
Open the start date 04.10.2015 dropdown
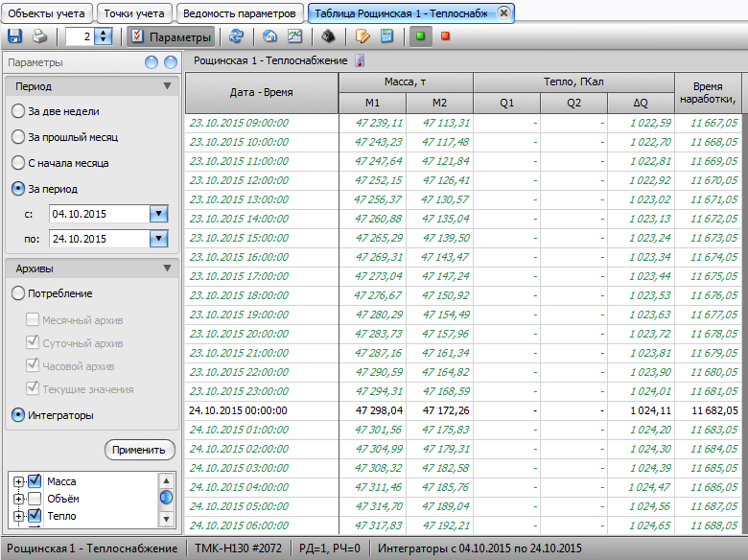click(158, 214)
